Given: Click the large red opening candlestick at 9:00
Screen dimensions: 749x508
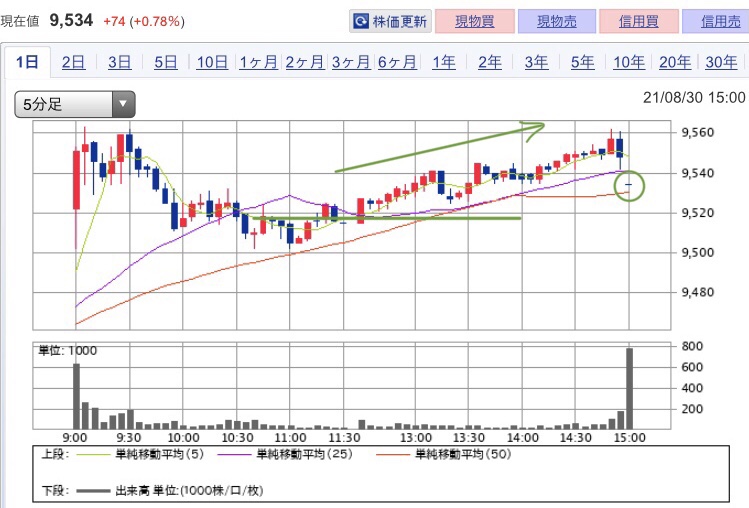Looking at the screenshot, I should tap(76, 180).
